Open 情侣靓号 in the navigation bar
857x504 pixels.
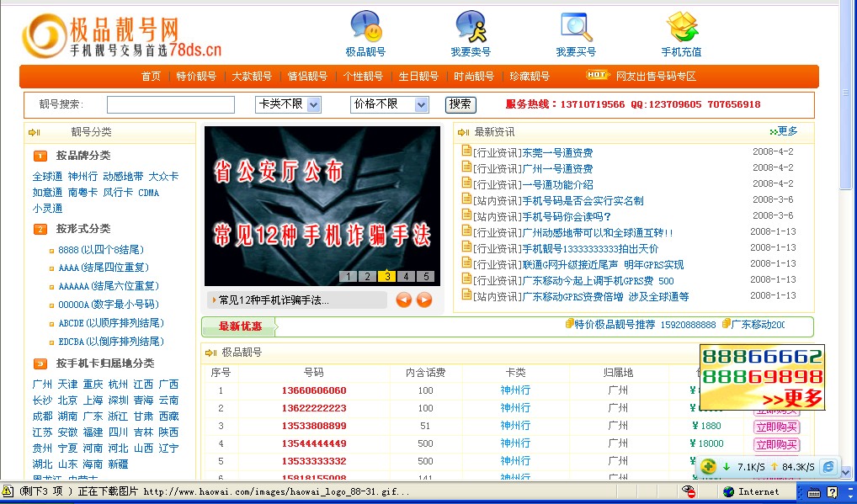tap(307, 77)
